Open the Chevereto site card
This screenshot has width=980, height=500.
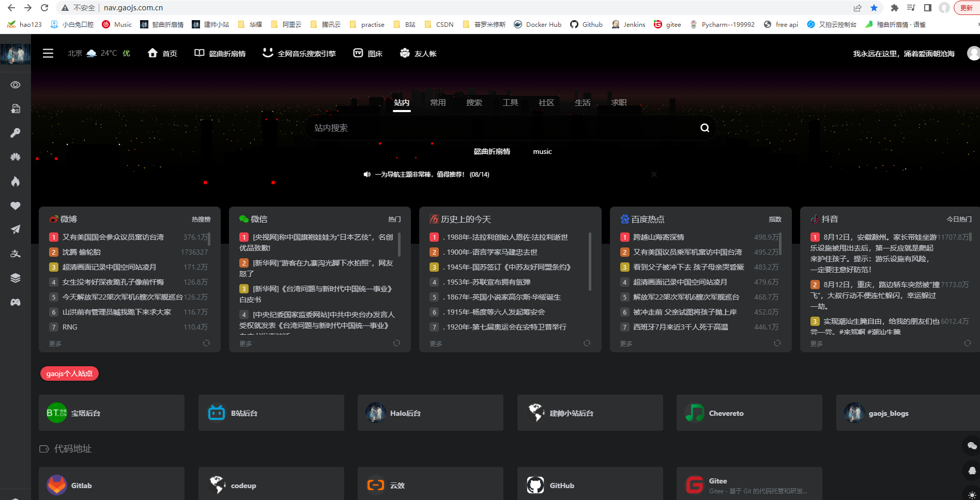point(749,413)
